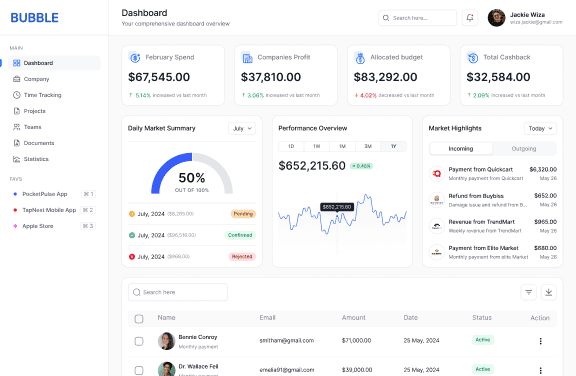Click the green Confirmed status dot icon
576x376 pixels.
pyautogui.click(x=132, y=235)
